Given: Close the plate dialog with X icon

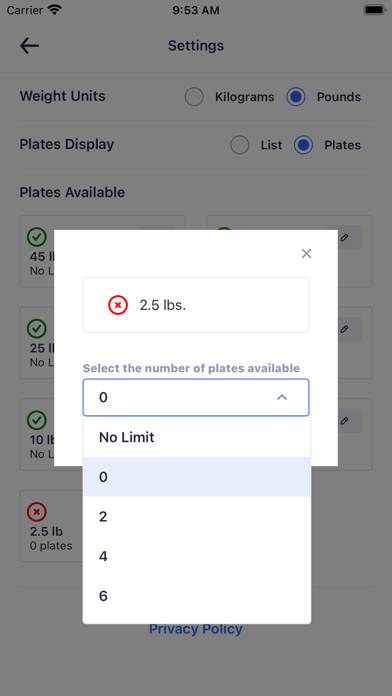Looking at the screenshot, I should (306, 253).
